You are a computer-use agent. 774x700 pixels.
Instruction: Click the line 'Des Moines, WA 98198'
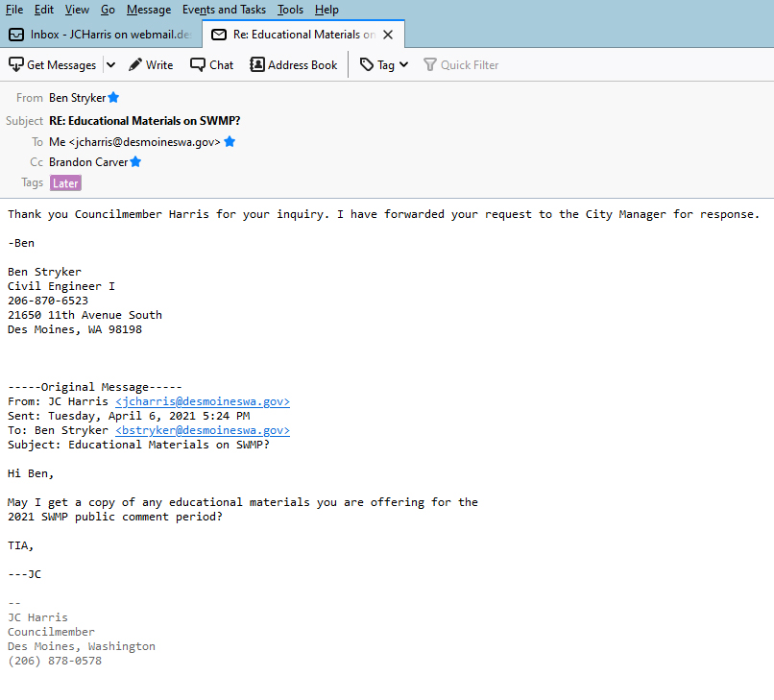coord(75,329)
